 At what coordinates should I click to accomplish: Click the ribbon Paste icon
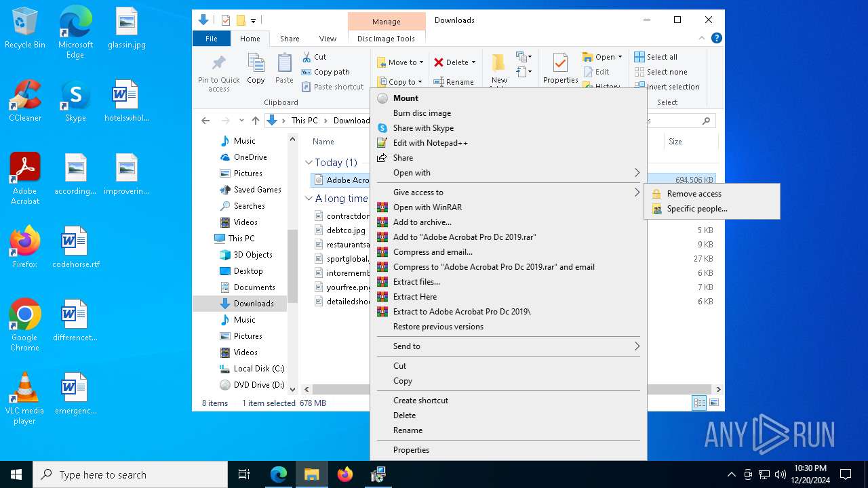click(284, 63)
